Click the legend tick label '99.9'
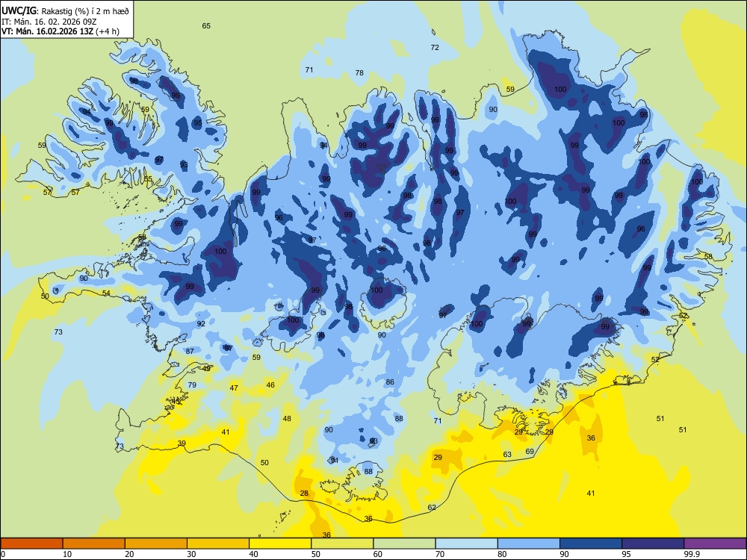 point(692,554)
